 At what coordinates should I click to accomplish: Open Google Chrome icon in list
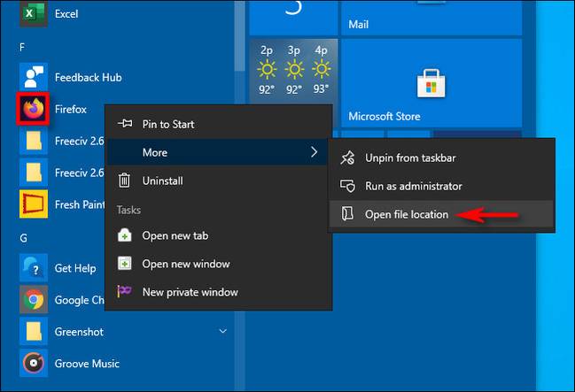point(34,300)
